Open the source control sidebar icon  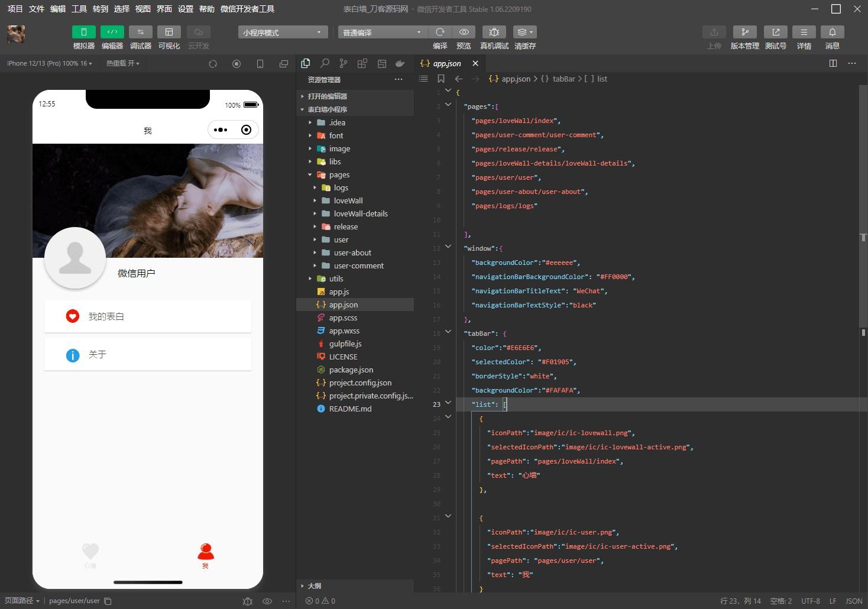tap(344, 63)
